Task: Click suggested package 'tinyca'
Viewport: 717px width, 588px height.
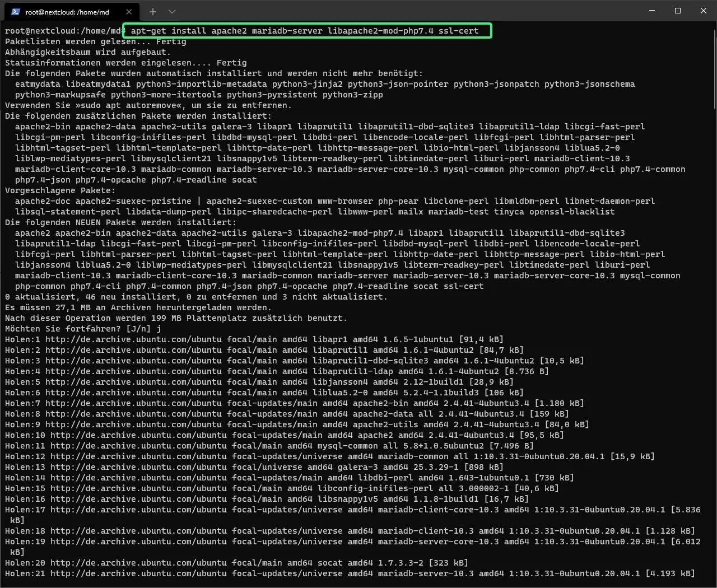Action: [509, 212]
